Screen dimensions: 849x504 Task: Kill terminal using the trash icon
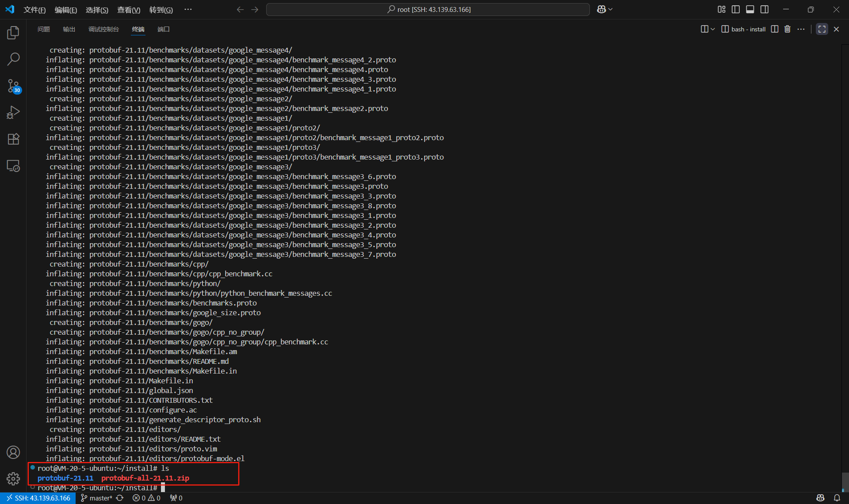click(787, 29)
